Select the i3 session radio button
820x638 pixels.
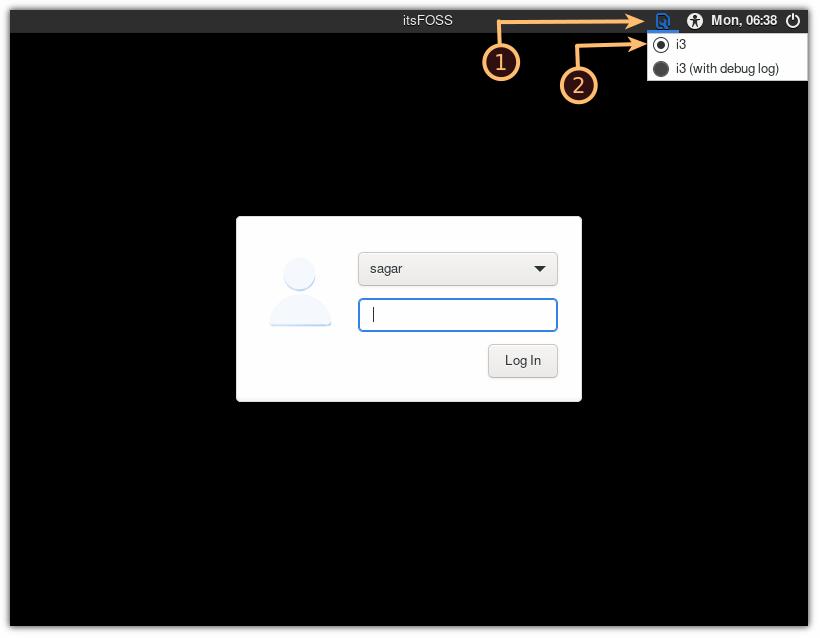coord(661,45)
